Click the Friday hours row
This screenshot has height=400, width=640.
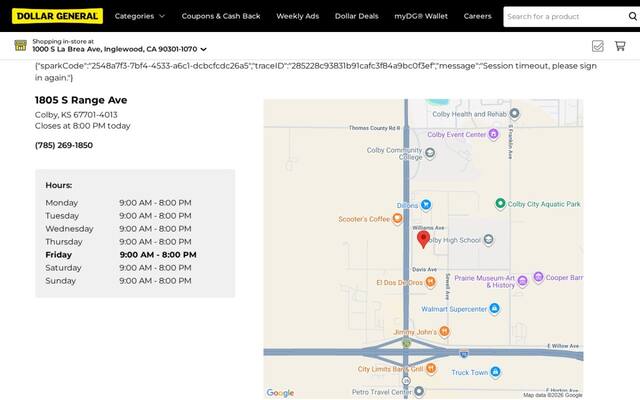tap(121, 255)
